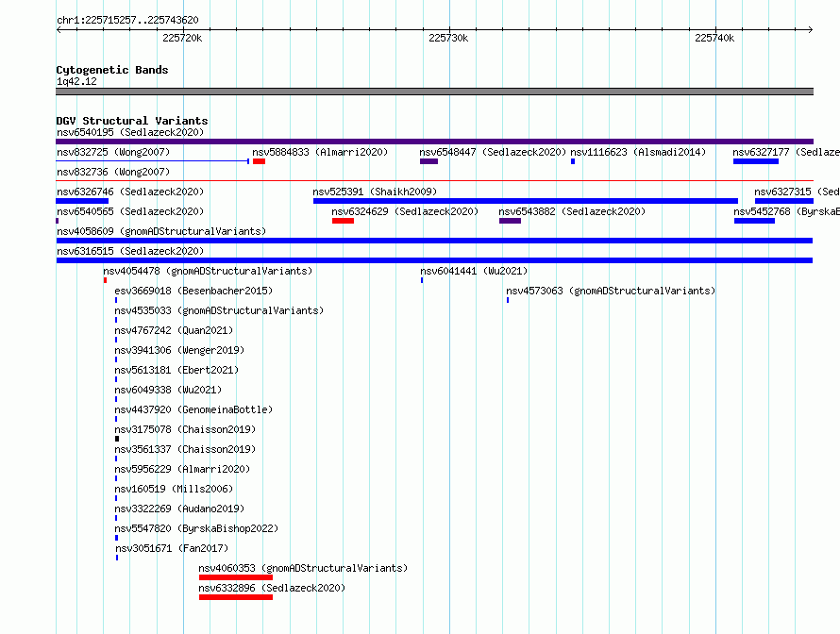Image resolution: width=840 pixels, height=634 pixels.
Task: Select the nsv6316515 (Sedlazeck2020) label
Action: [x=130, y=251]
